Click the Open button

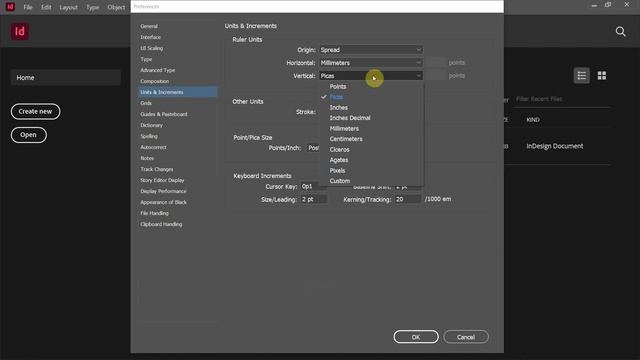tap(29, 135)
